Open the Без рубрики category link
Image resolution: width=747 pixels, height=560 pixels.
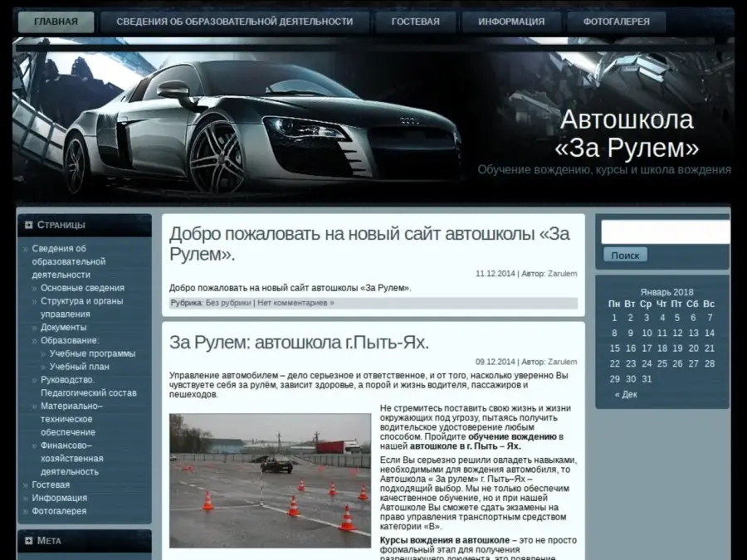[228, 304]
